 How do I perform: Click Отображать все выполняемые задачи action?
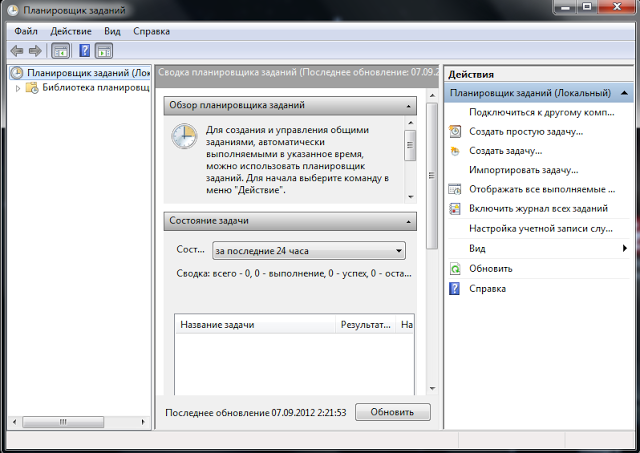542,189
